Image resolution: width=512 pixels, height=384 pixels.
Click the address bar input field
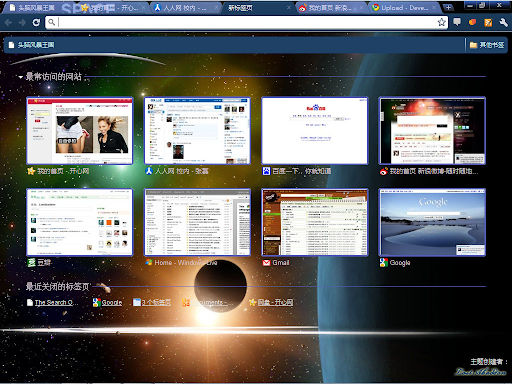click(247, 22)
